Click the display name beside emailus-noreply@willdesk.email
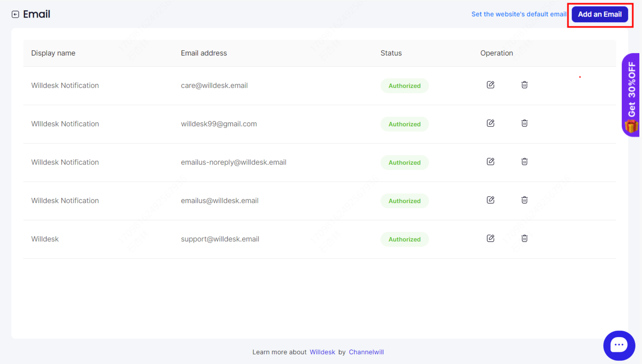 click(65, 162)
